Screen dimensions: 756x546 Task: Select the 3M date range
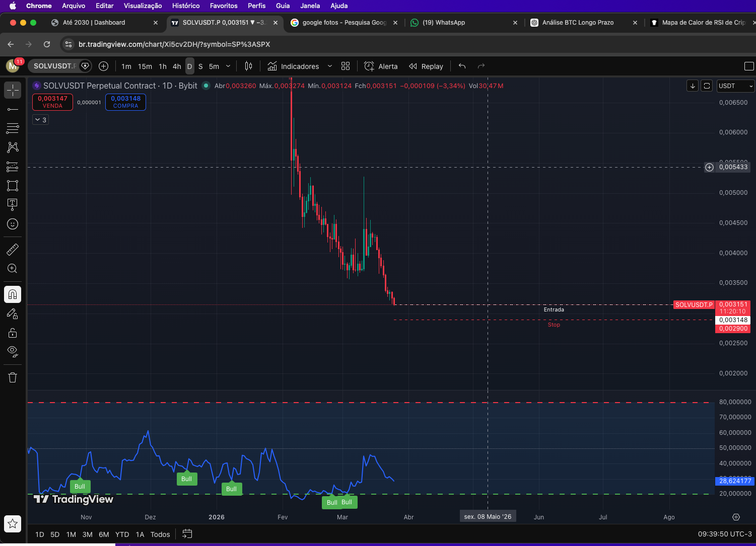tap(87, 534)
